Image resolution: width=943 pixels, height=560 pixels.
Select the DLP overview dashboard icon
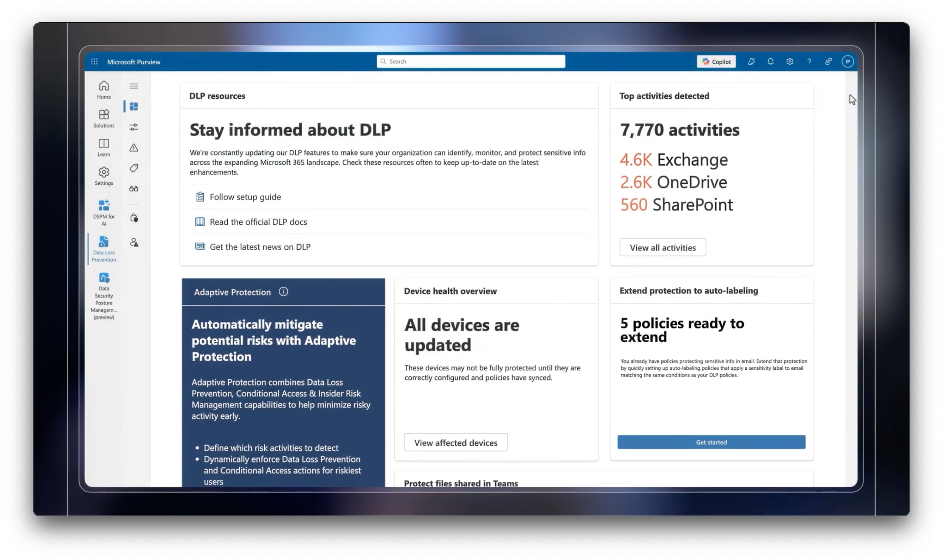click(x=134, y=106)
